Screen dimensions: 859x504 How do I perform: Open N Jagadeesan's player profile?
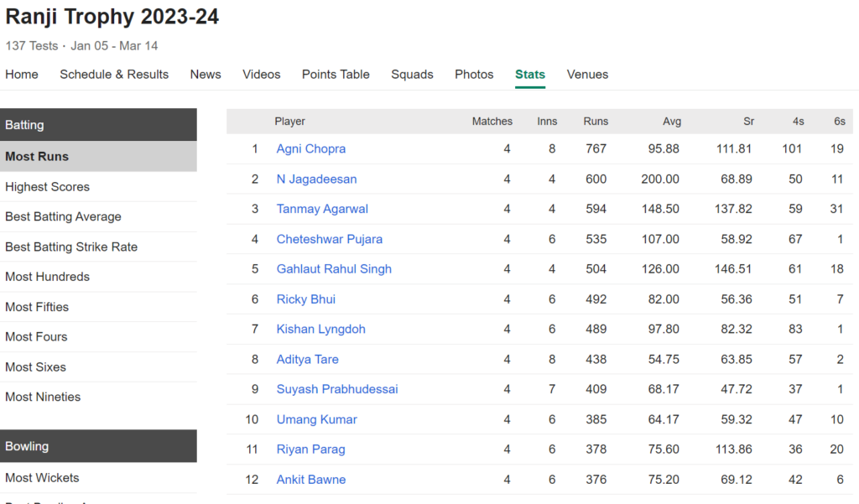(316, 179)
